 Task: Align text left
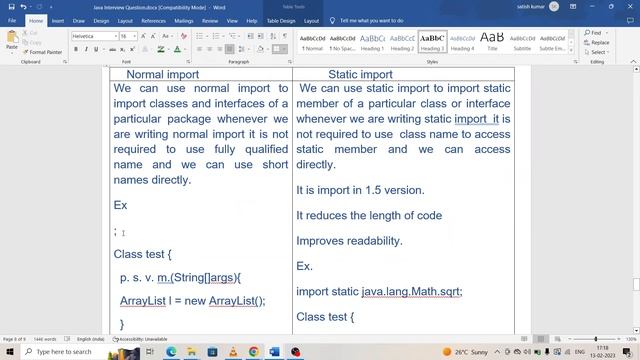pos(199,49)
